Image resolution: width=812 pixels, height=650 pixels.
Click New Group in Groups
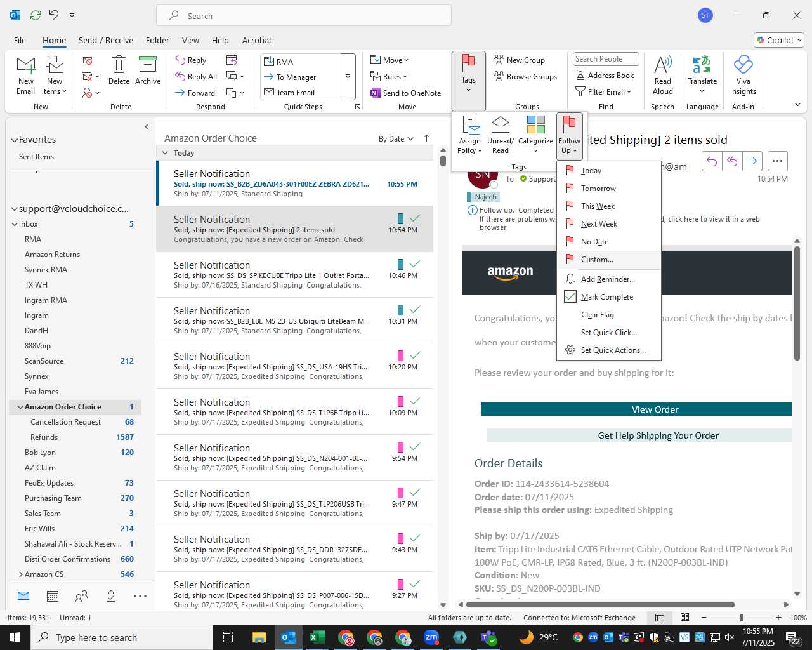click(520, 60)
